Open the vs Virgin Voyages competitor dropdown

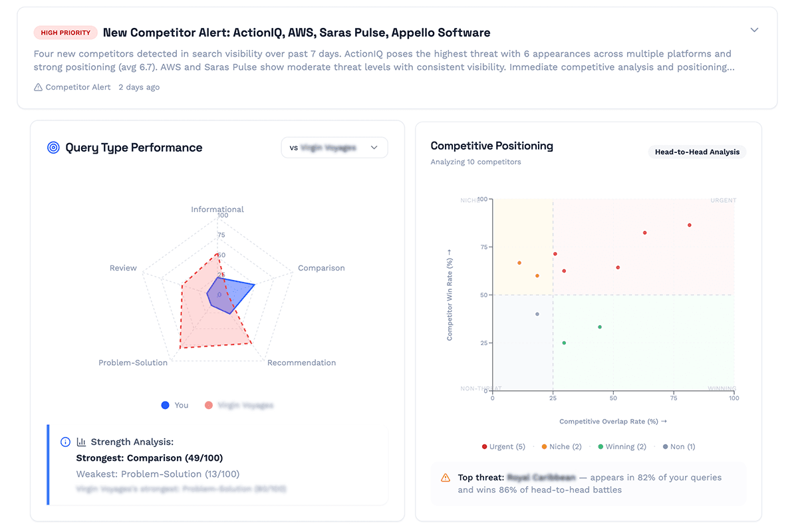point(334,148)
